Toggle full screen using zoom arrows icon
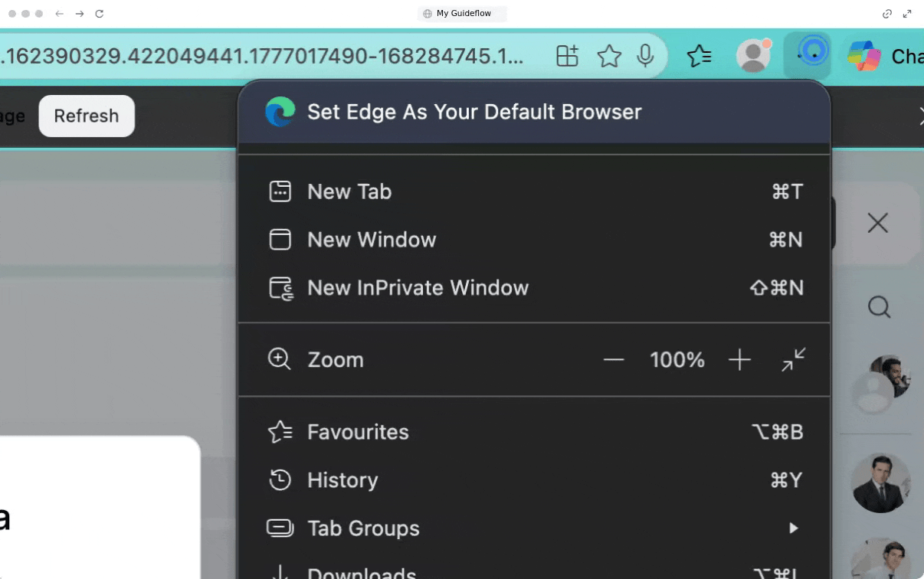This screenshot has height=579, width=924. pos(793,360)
